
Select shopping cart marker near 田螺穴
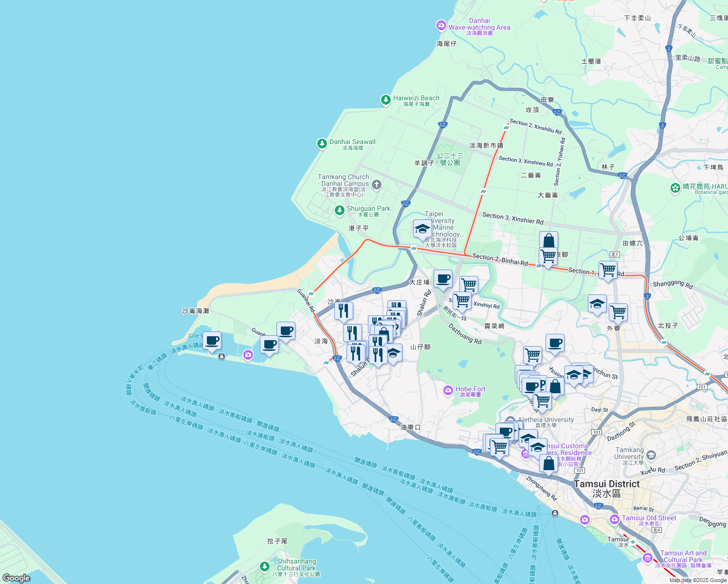[x=608, y=271]
